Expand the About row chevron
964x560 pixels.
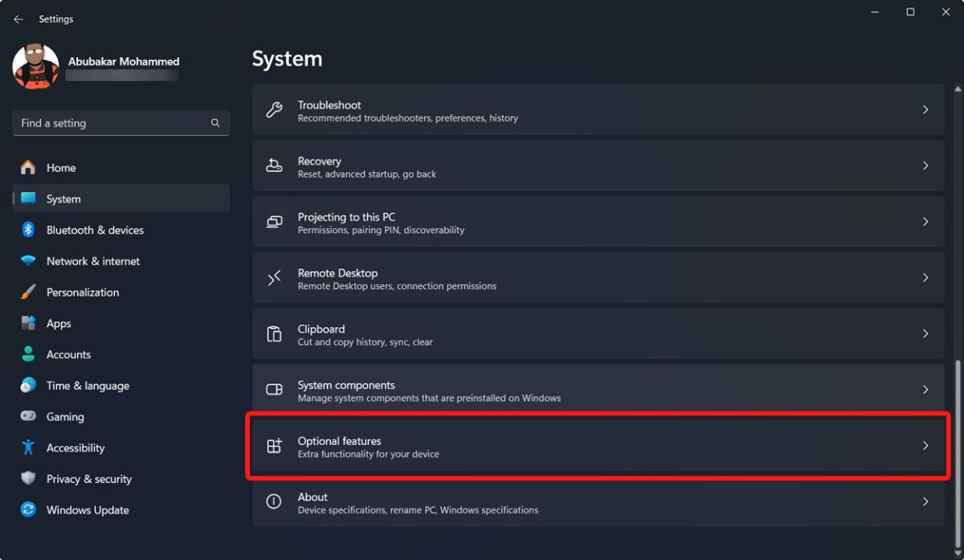click(925, 502)
